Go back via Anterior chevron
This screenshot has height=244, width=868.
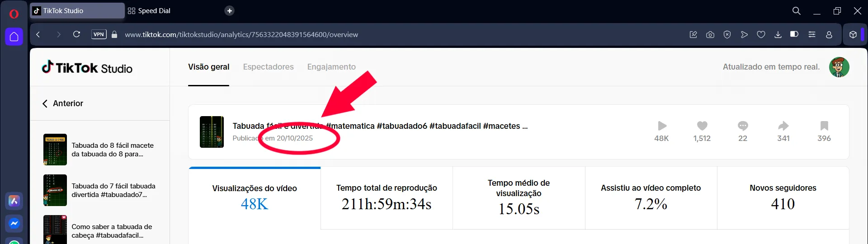pyautogui.click(x=45, y=103)
